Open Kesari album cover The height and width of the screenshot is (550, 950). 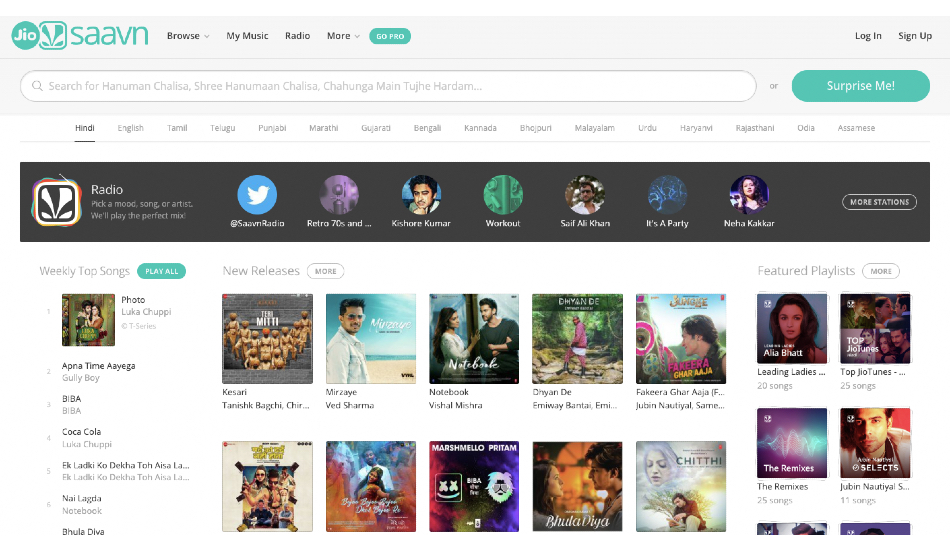267,339
